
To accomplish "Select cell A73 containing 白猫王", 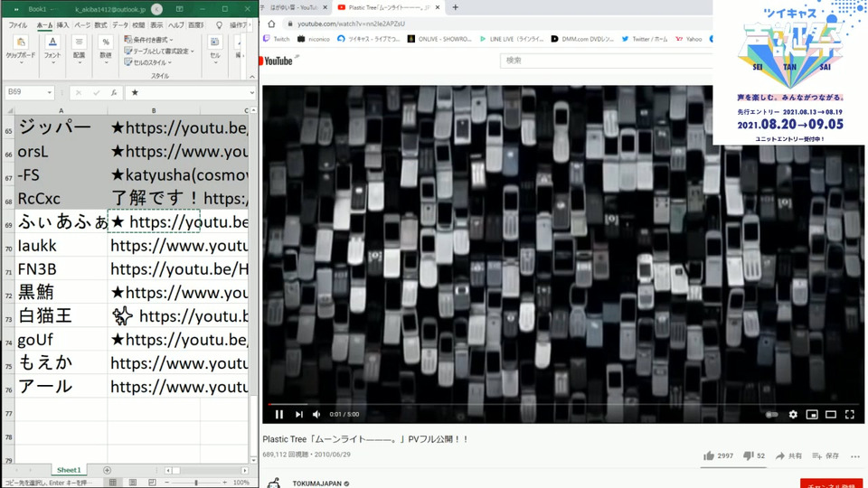I will pos(61,315).
